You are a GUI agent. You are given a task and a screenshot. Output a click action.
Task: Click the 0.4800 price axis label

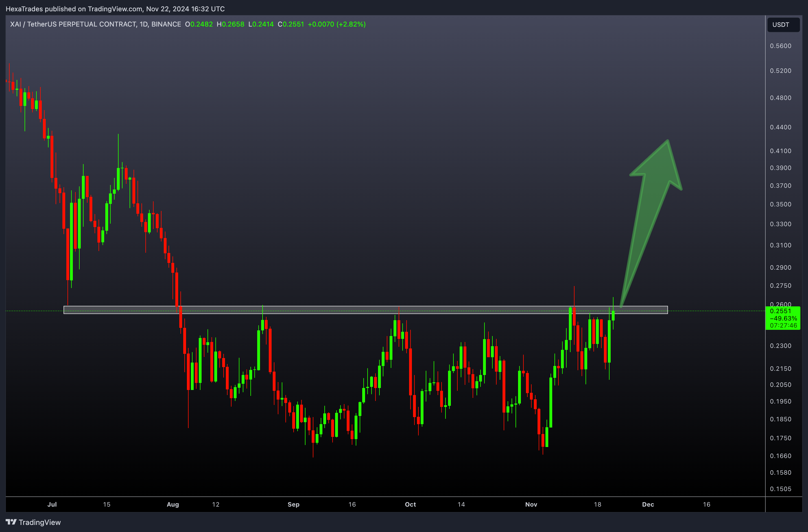[x=781, y=98]
